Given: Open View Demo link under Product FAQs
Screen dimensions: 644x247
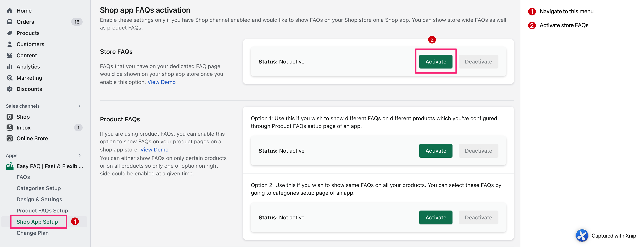Looking at the screenshot, I should pos(154,150).
